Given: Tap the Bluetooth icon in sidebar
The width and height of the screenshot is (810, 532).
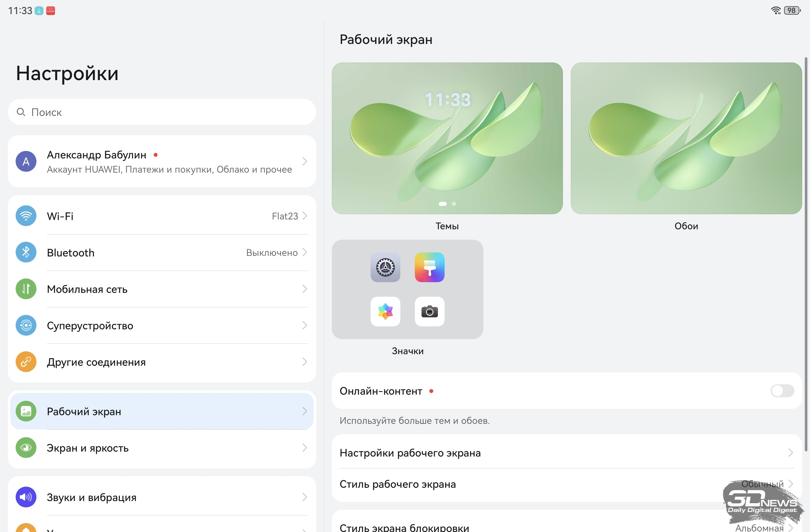Looking at the screenshot, I should (26, 252).
